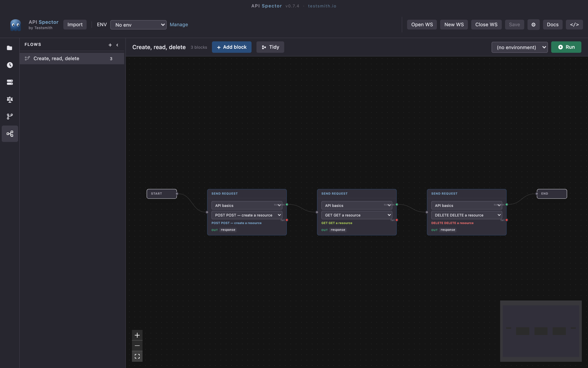Click the flow title Create, read, delete
Viewport: 588px width, 368px height.
tap(159, 47)
